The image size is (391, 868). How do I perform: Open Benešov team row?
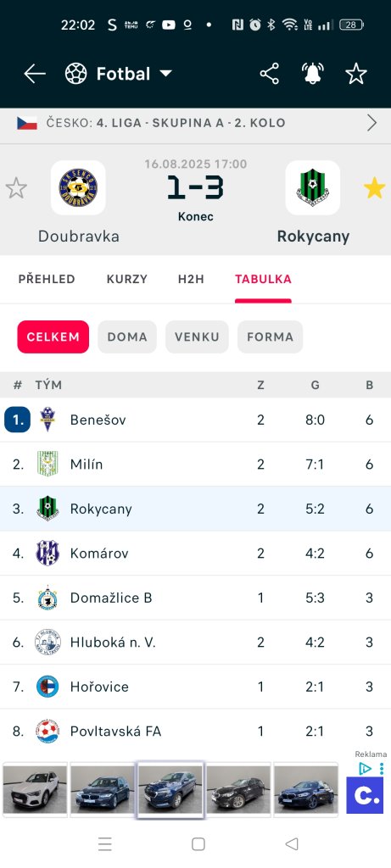195,420
